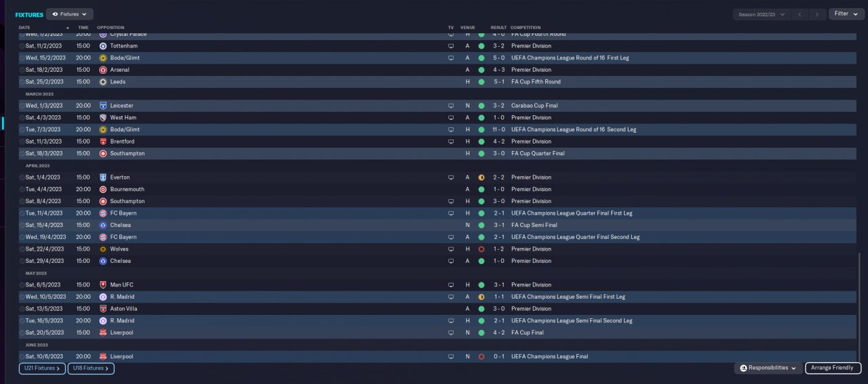Sort by Venue column header
The height and width of the screenshot is (384, 868).
[467, 28]
